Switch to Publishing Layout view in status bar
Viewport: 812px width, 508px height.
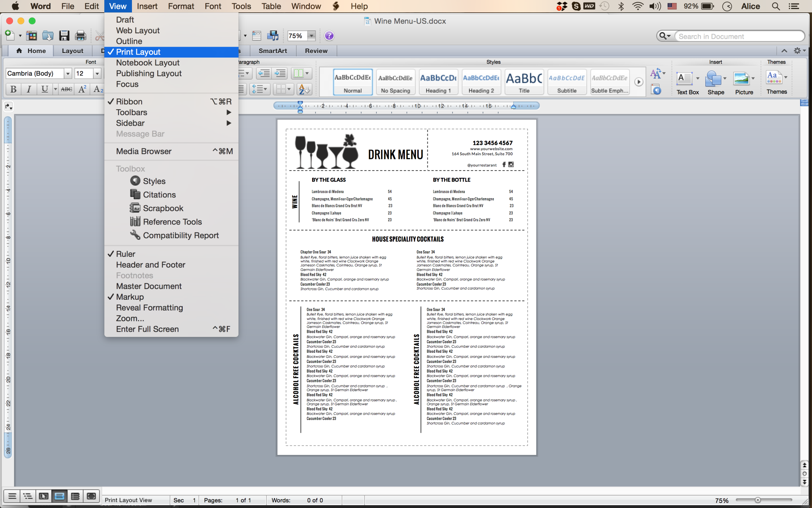click(44, 496)
